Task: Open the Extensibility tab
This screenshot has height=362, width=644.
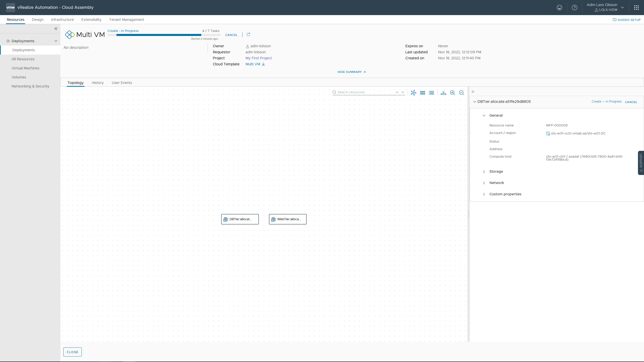Action: 91,20
